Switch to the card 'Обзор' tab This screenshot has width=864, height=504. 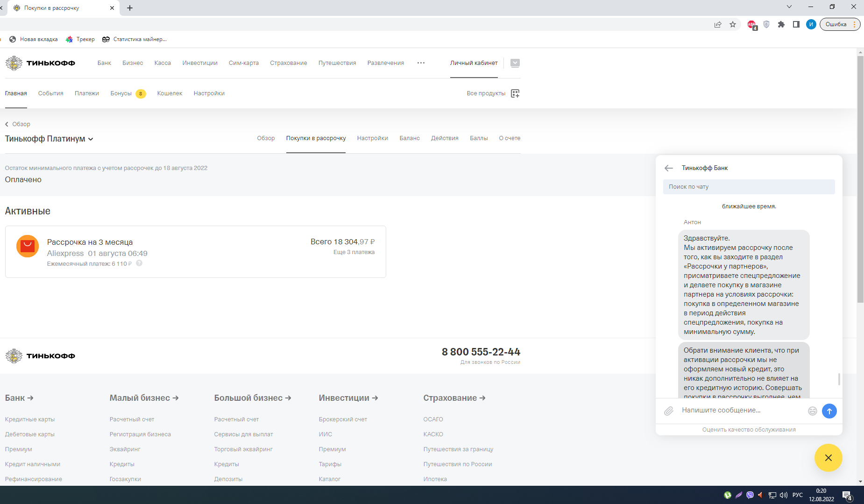266,138
